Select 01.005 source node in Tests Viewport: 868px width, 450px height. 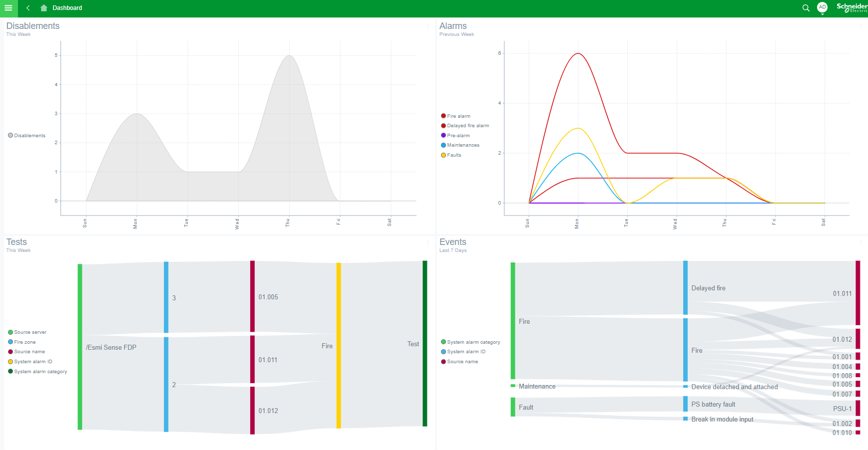253,296
